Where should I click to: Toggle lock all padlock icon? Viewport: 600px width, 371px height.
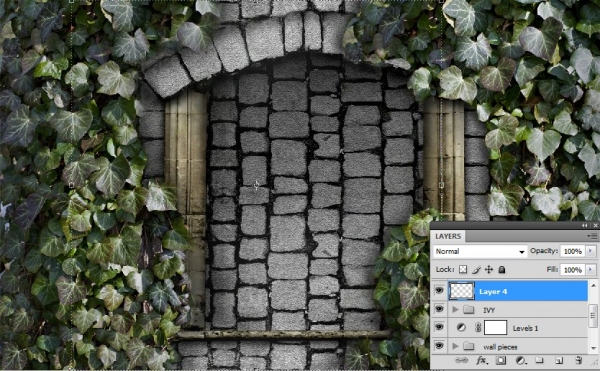coord(502,270)
